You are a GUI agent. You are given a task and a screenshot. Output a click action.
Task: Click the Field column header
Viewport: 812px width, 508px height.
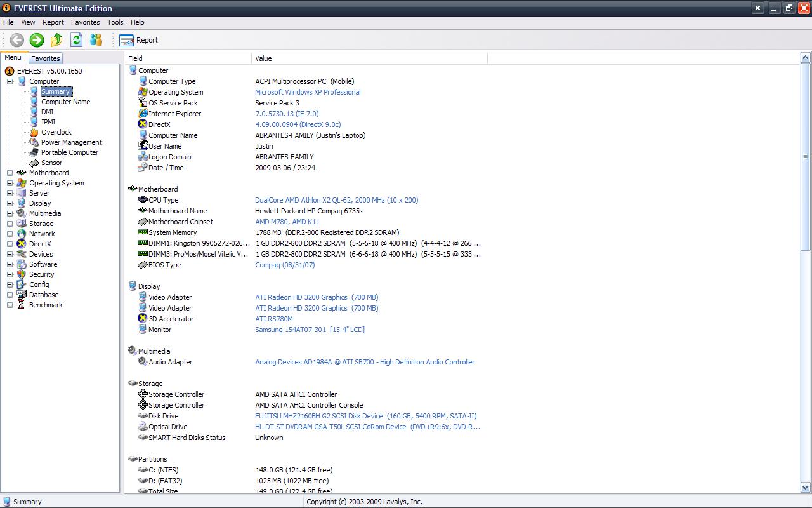coord(188,58)
